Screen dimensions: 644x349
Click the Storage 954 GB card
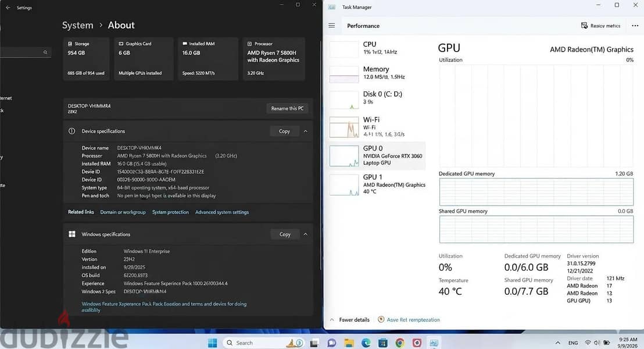pyautogui.click(x=86, y=58)
